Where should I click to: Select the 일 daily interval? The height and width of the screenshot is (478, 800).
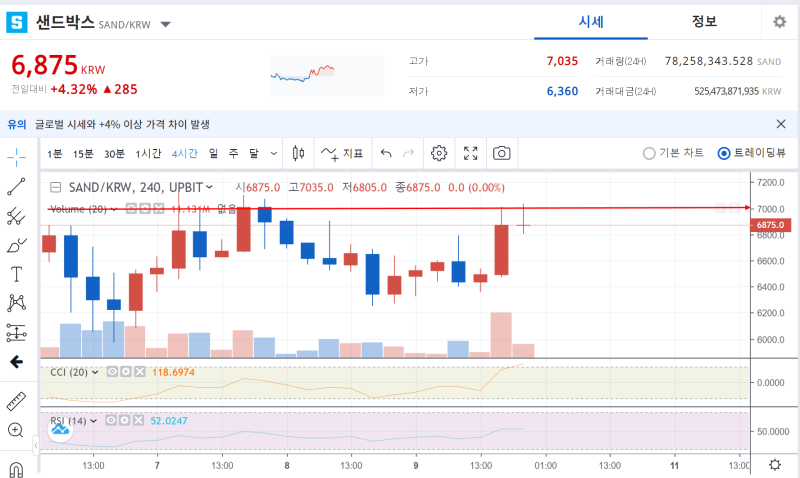(x=213, y=154)
